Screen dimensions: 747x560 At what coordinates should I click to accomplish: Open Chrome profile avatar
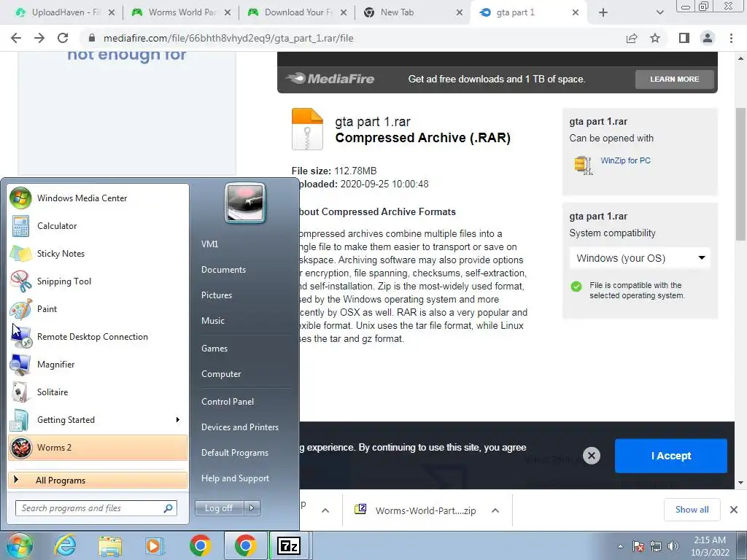coord(708,38)
